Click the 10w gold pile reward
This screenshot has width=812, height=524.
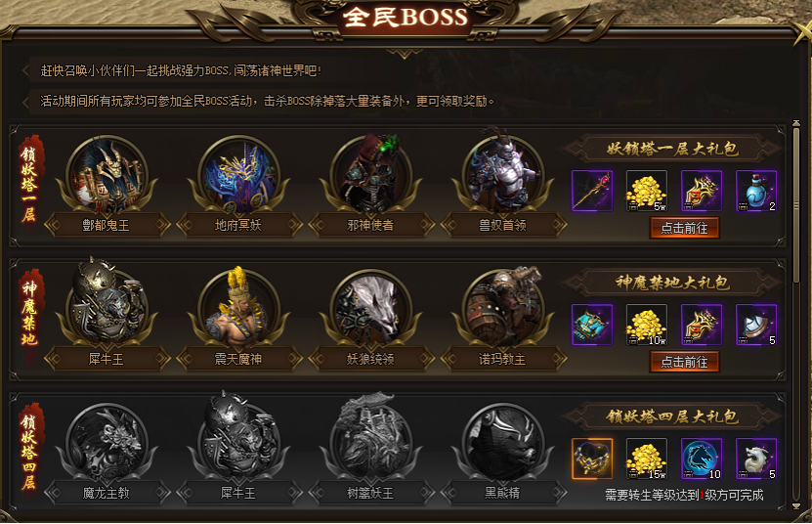tap(647, 325)
